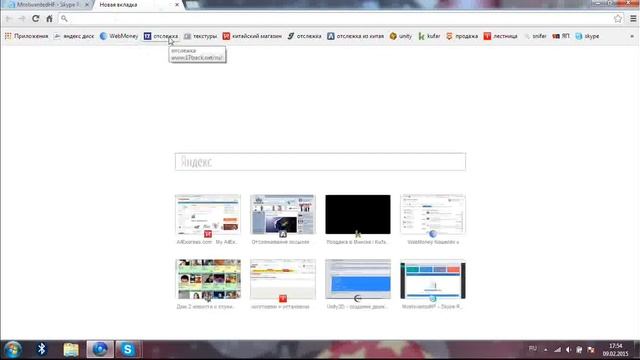Click the network signal tray icon
640x360 pixels.
[557, 350]
